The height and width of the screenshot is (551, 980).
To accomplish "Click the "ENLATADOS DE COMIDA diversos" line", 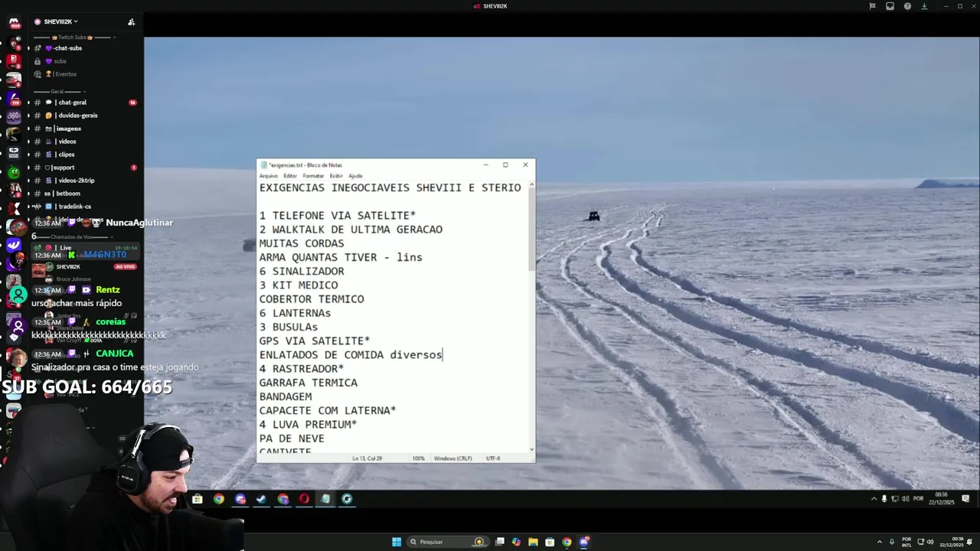I will click(351, 354).
